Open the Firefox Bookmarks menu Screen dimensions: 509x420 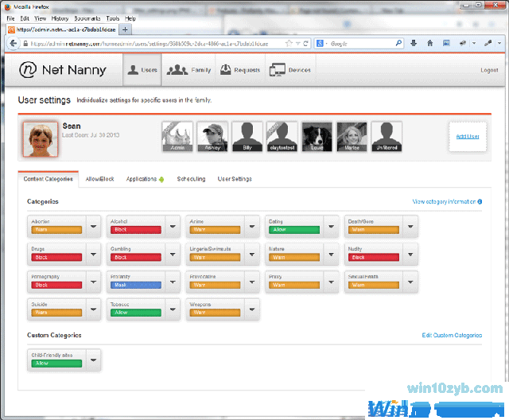point(87,18)
